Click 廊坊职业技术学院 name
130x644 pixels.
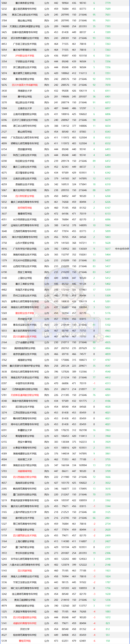[25, 518]
